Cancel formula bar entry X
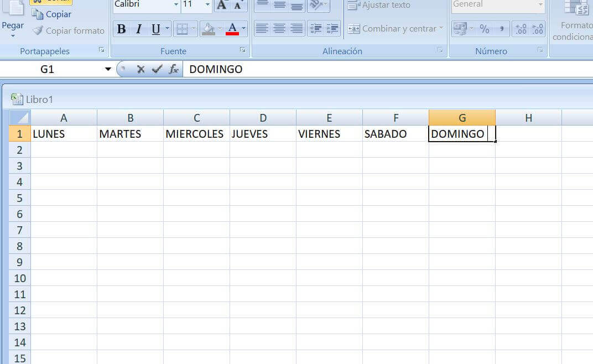 [x=141, y=69]
